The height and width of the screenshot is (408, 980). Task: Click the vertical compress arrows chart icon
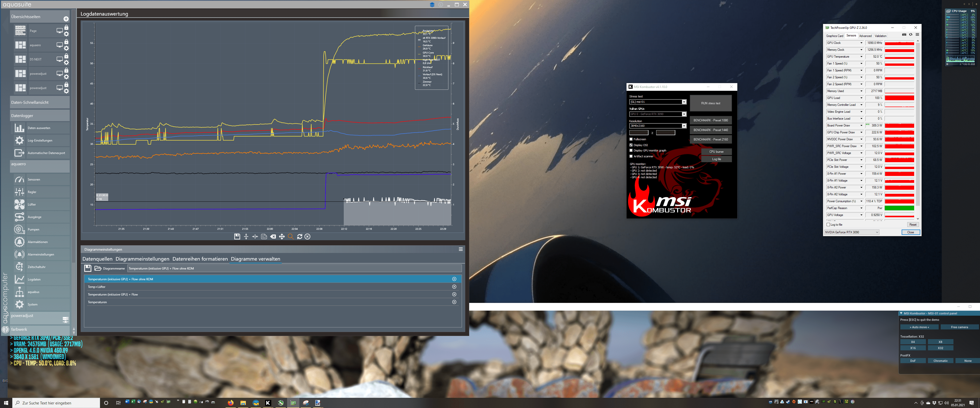(246, 236)
